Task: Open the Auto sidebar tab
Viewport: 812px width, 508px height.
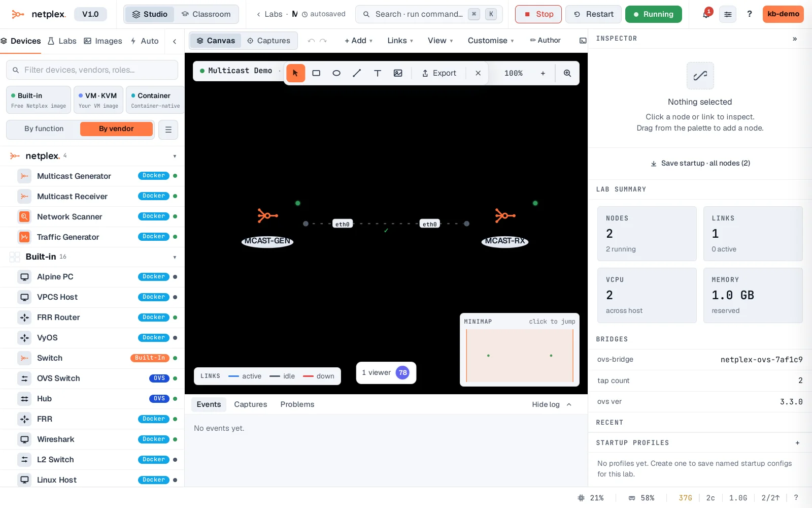Action: point(145,41)
